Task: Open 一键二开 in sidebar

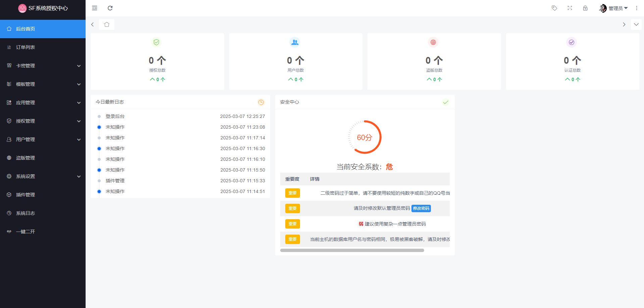Action: 43,232
